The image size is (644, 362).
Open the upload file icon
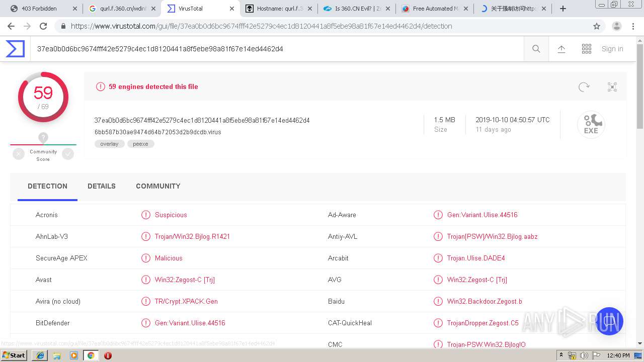[561, 49]
